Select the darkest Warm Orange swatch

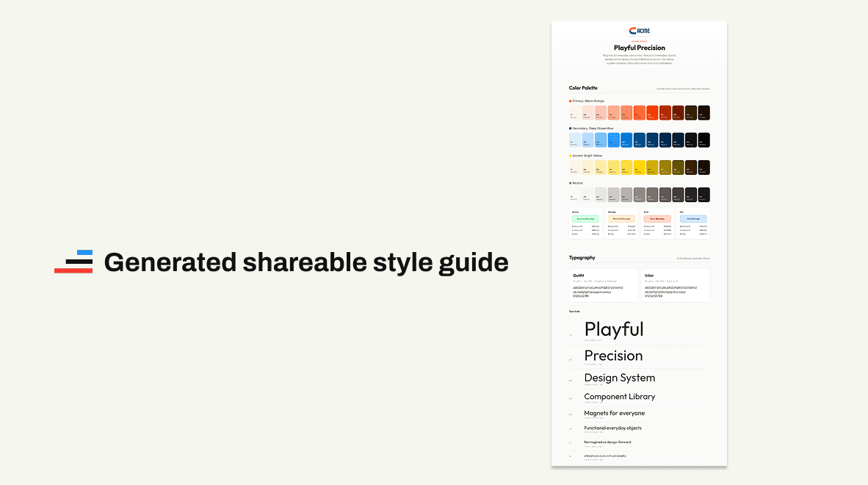(704, 112)
